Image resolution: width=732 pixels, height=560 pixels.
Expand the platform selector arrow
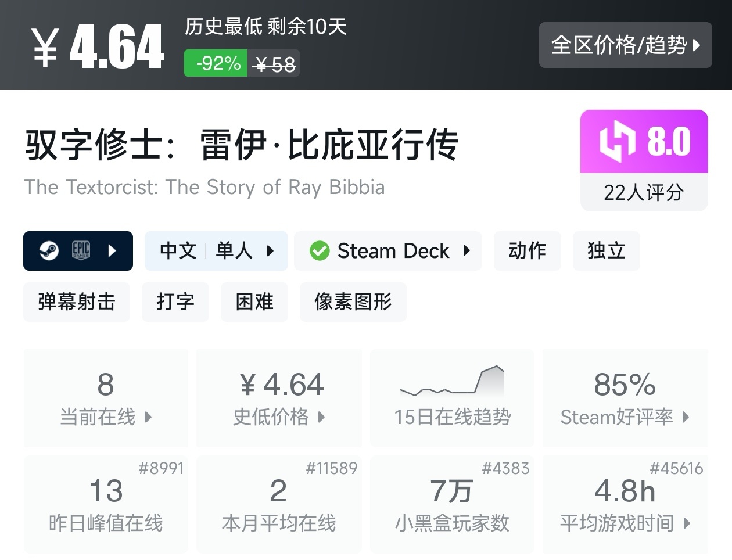(113, 251)
